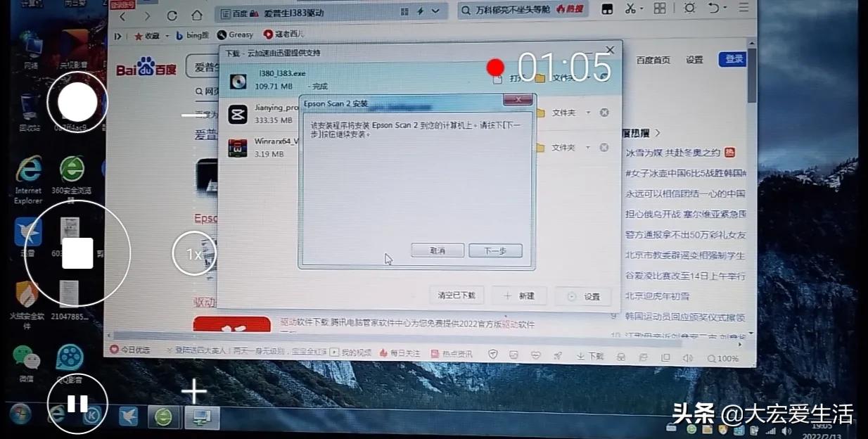Click the search box 万科郁亮不坐头等舱
868x439 pixels.
tap(523, 10)
